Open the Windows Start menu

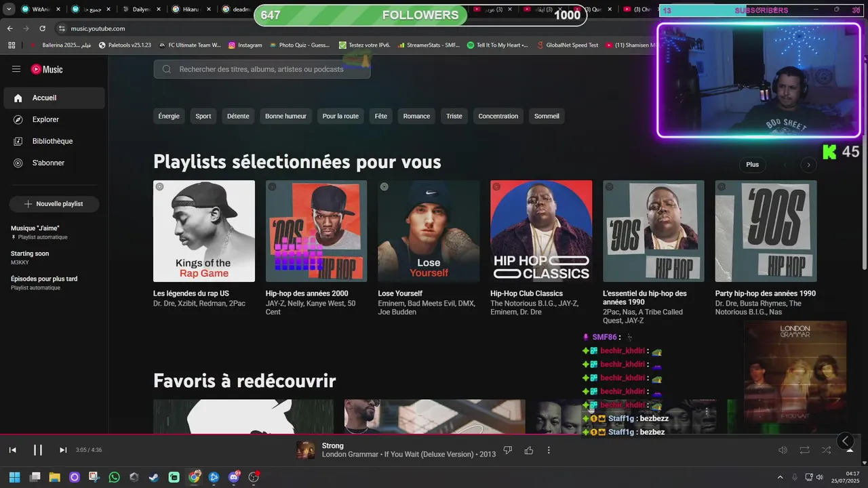click(14, 477)
